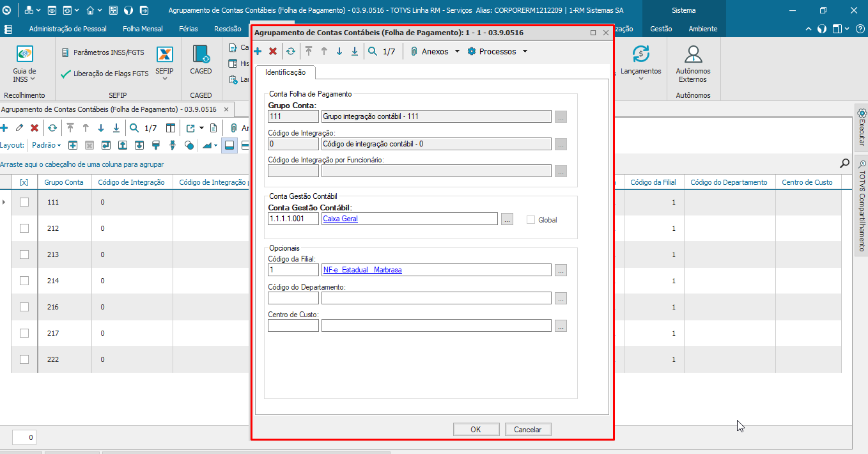
Task: Click red delete icon in main grid toolbar
Action: point(35,128)
